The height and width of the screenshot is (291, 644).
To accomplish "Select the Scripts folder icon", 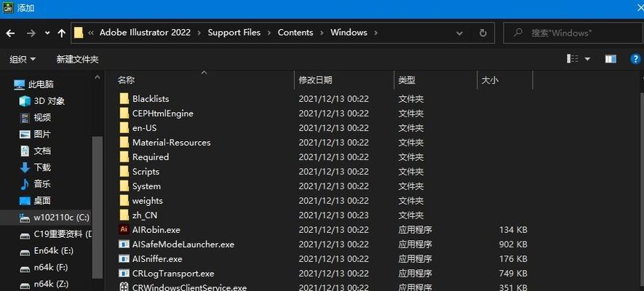I will point(124,172).
